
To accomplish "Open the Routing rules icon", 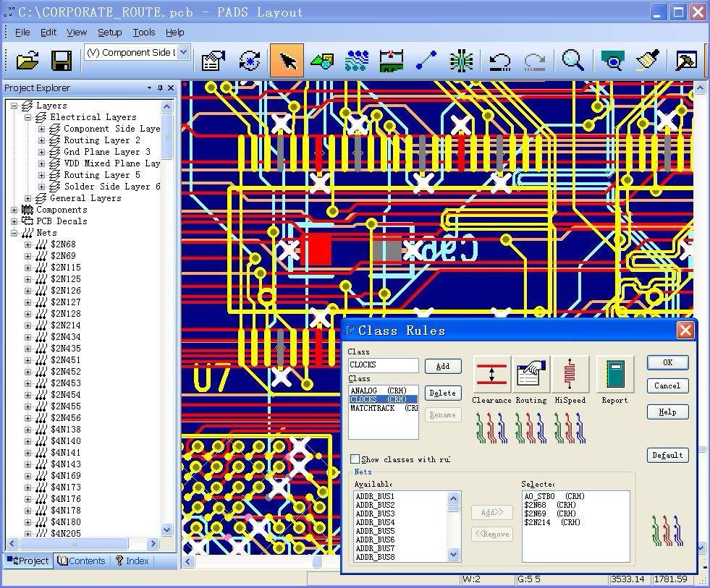I will coord(531,374).
